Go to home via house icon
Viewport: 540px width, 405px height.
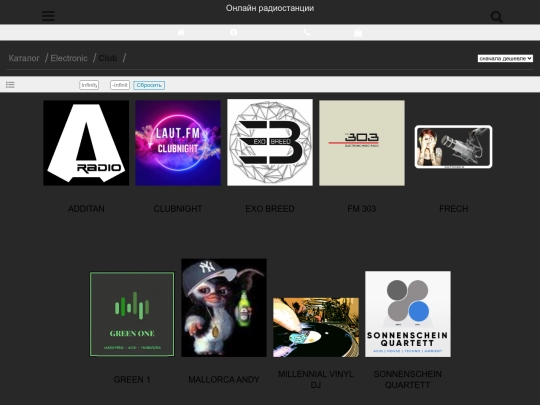tap(181, 32)
